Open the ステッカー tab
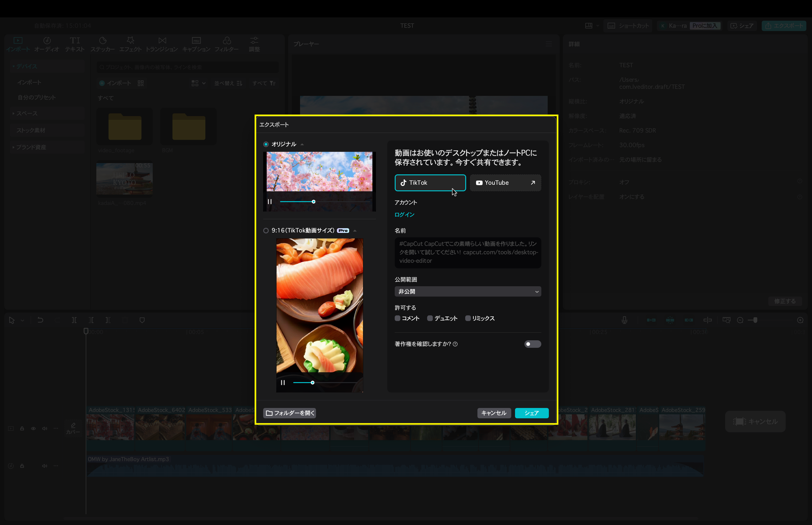This screenshot has width=812, height=525. tap(103, 44)
